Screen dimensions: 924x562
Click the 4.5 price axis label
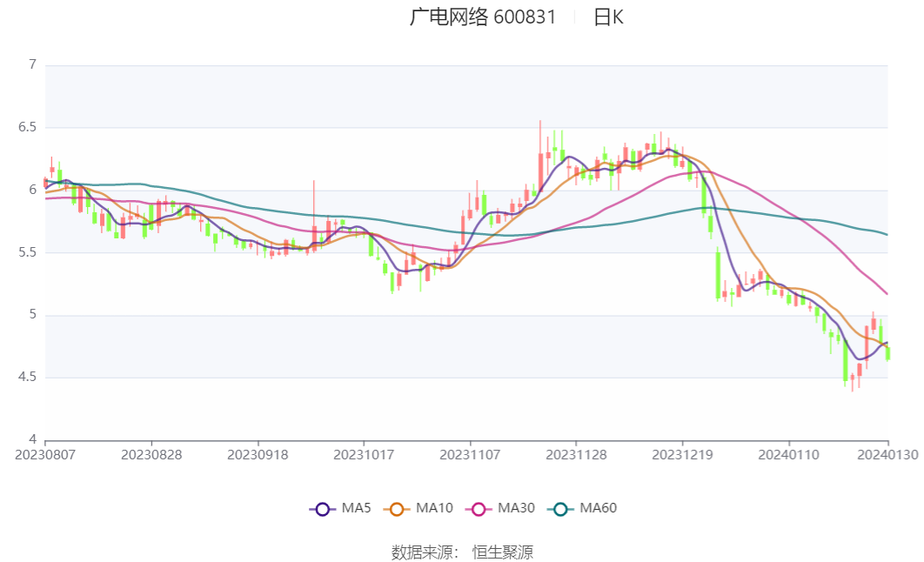28,377
